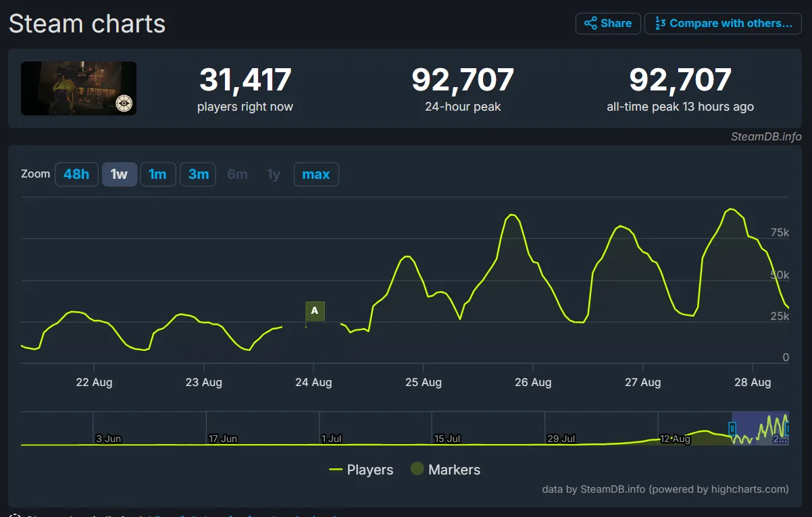Click the SteamDB.info credit text

[766, 136]
